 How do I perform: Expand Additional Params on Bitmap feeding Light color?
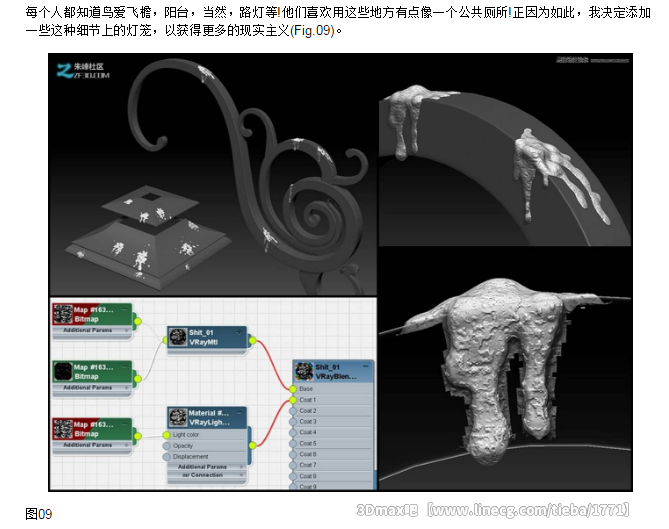coord(127,445)
